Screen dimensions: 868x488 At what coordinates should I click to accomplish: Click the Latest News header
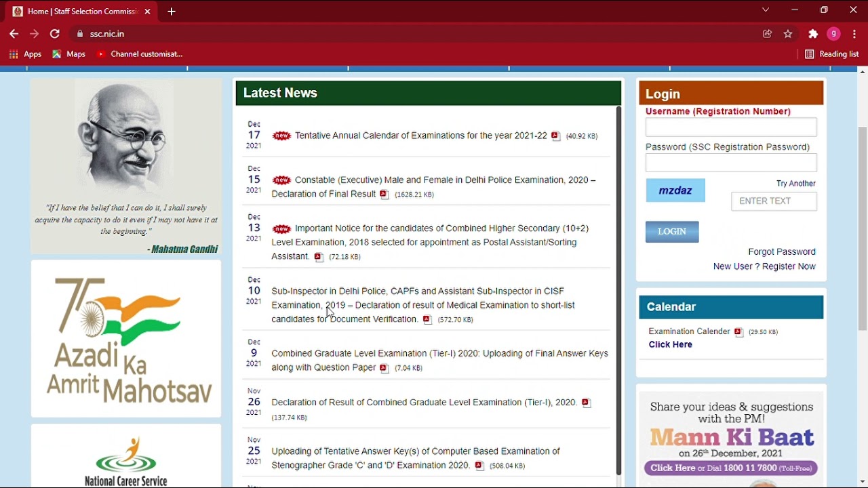click(x=429, y=93)
